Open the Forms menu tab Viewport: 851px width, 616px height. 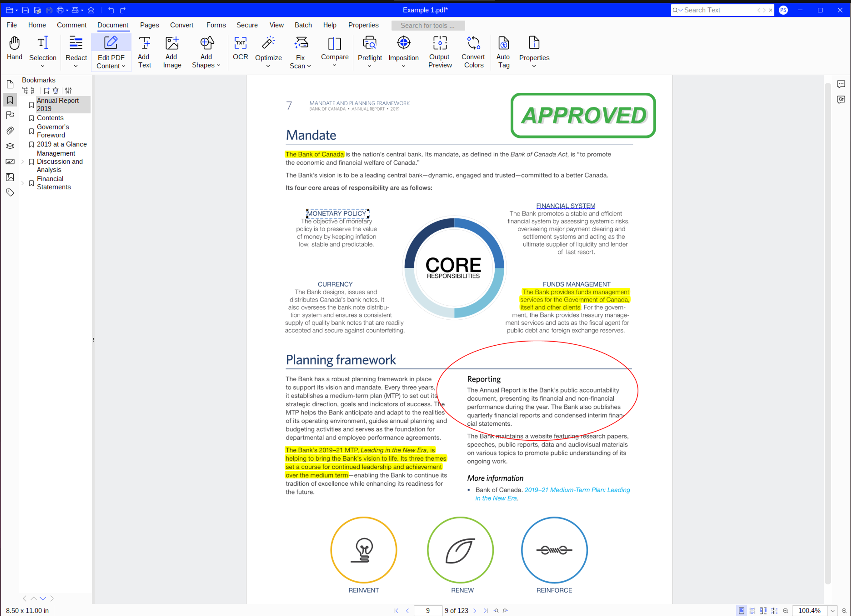(x=216, y=25)
